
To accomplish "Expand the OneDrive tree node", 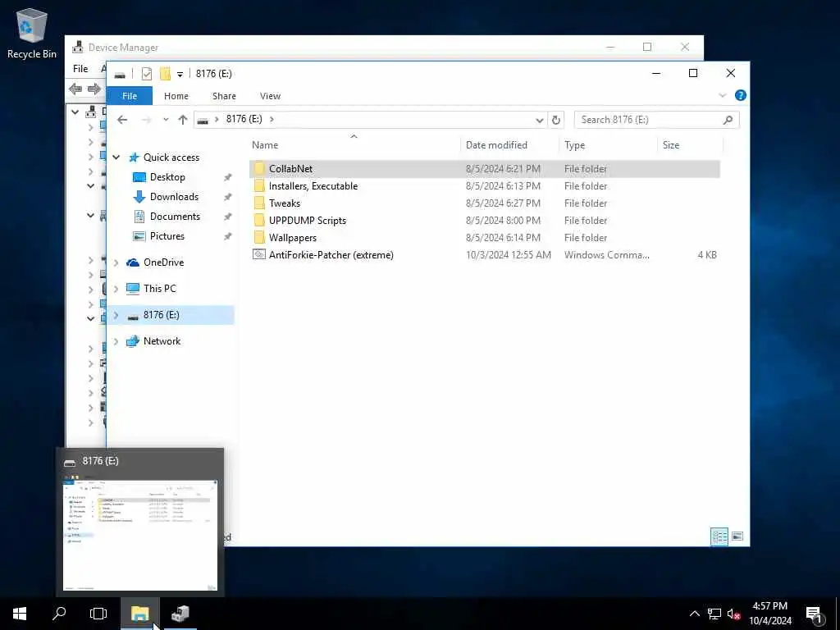I will pyautogui.click(x=116, y=262).
